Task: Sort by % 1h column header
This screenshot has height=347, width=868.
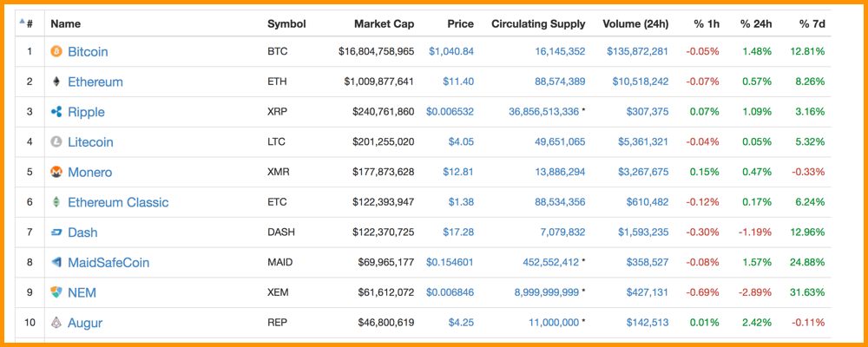Action: 707,23
